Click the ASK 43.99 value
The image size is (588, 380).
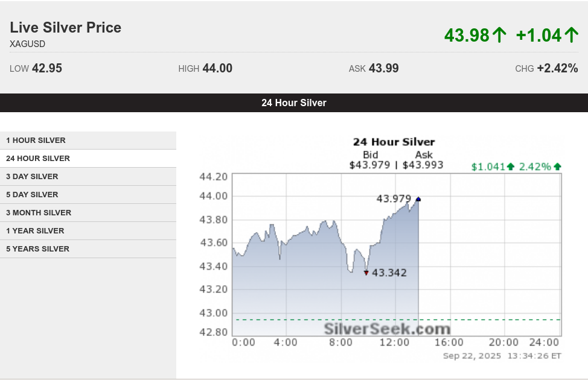(x=383, y=68)
